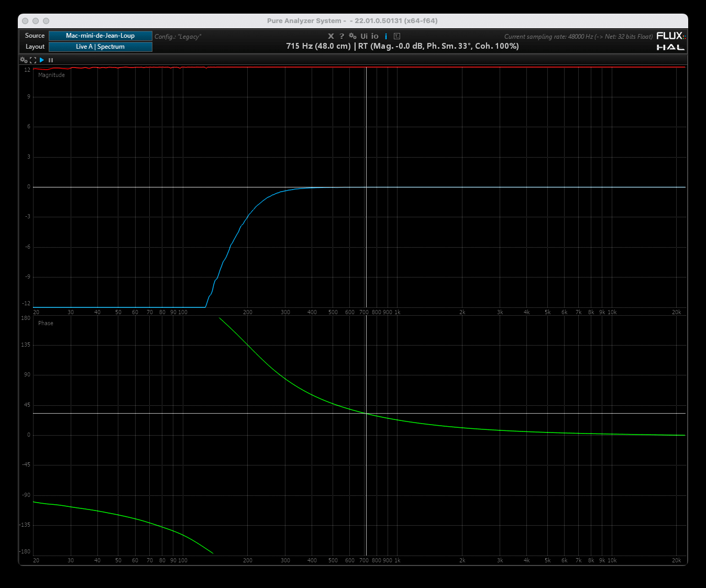This screenshot has height=588, width=706.
Task: Open settings gears in the top toolbar
Action: [x=352, y=36]
